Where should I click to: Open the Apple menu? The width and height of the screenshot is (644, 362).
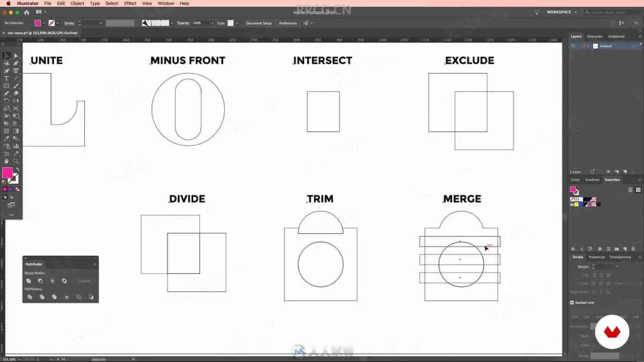(8, 3)
